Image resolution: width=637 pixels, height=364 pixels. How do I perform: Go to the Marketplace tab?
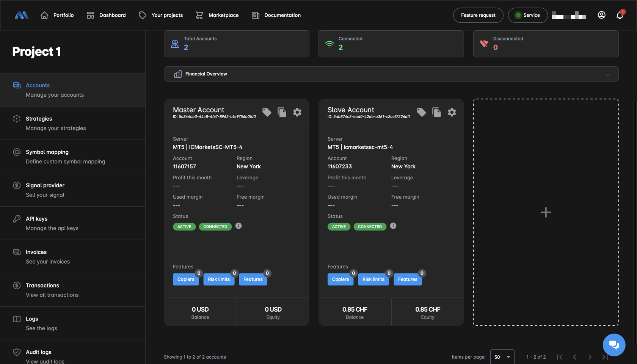[217, 15]
